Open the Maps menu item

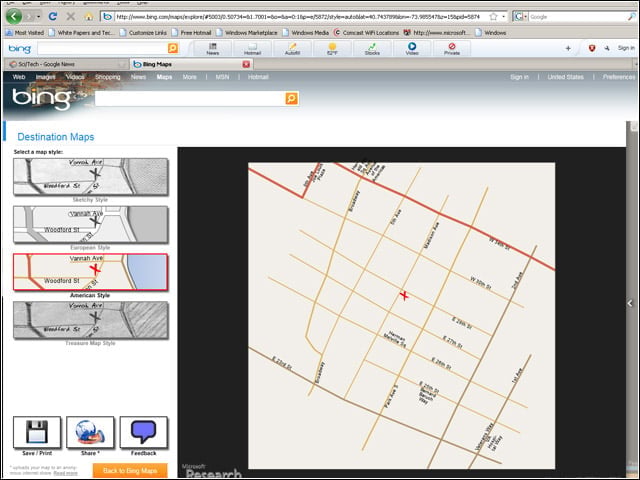[x=164, y=77]
